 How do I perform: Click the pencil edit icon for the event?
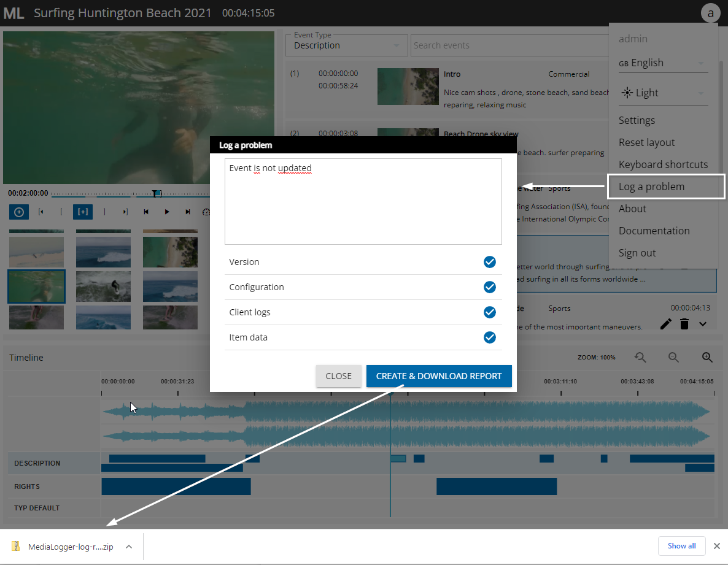665,324
